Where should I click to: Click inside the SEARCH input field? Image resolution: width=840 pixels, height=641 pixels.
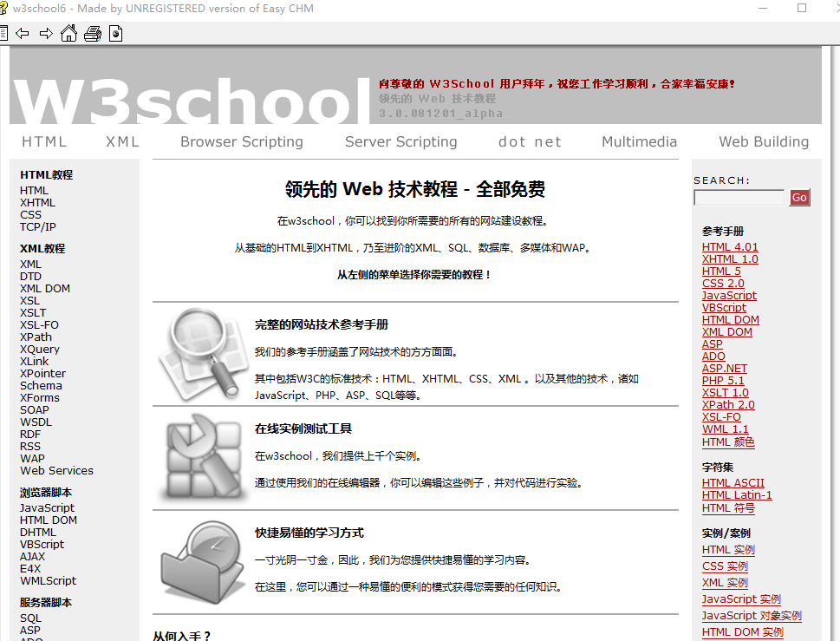click(738, 197)
